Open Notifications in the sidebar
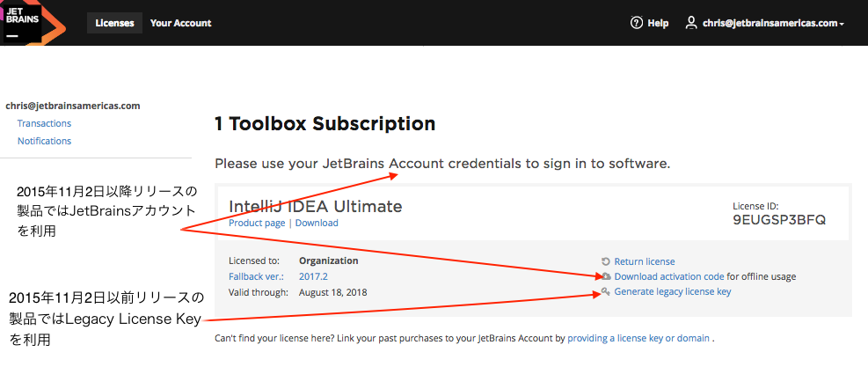Image resolution: width=868 pixels, height=389 pixels. [44, 142]
